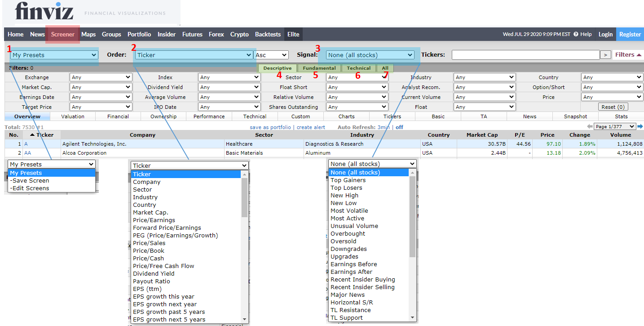Click the previous page arrow icon

[590, 127]
